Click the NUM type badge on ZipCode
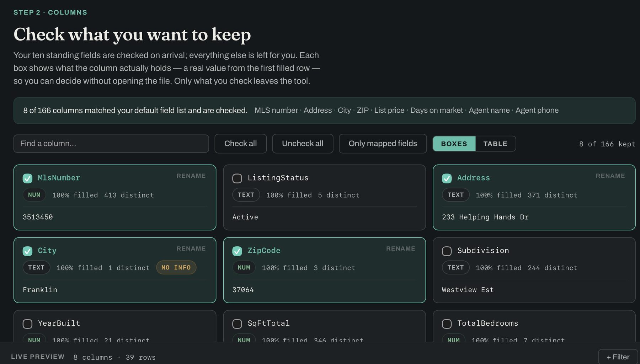 tap(244, 268)
